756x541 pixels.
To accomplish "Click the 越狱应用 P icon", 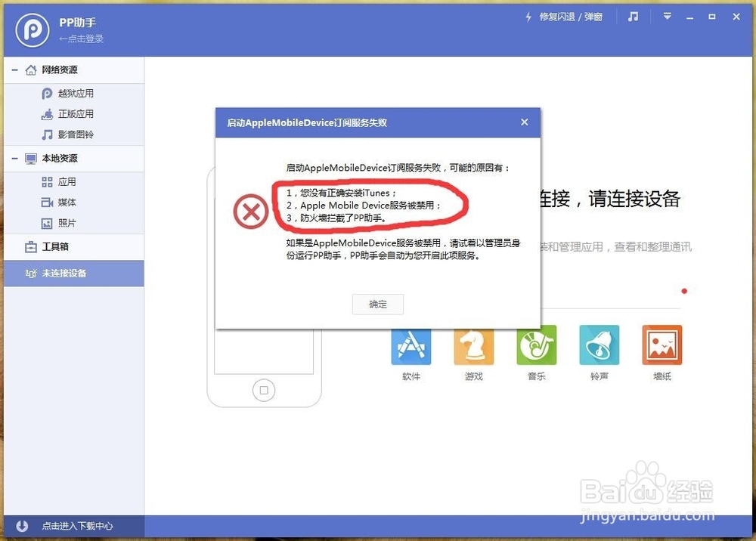I will coord(47,94).
